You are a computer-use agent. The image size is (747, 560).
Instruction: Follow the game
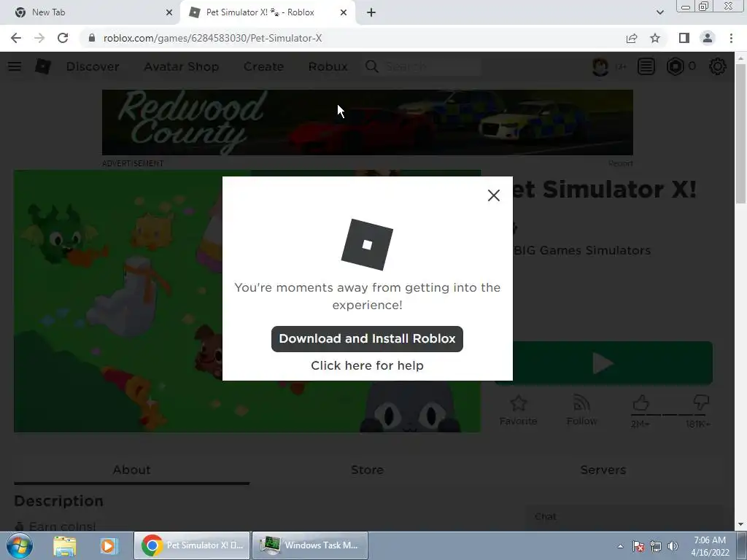[581, 411]
